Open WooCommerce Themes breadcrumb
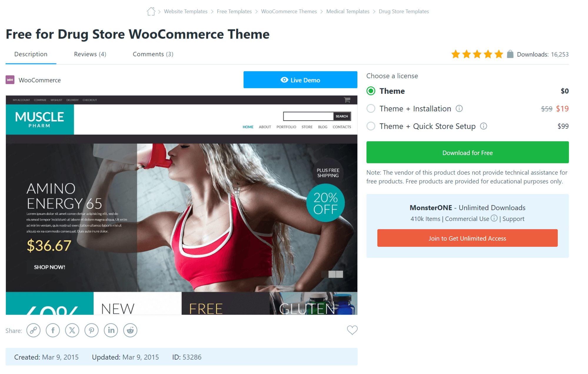Screen dimensions: 588x374 (x=289, y=11)
